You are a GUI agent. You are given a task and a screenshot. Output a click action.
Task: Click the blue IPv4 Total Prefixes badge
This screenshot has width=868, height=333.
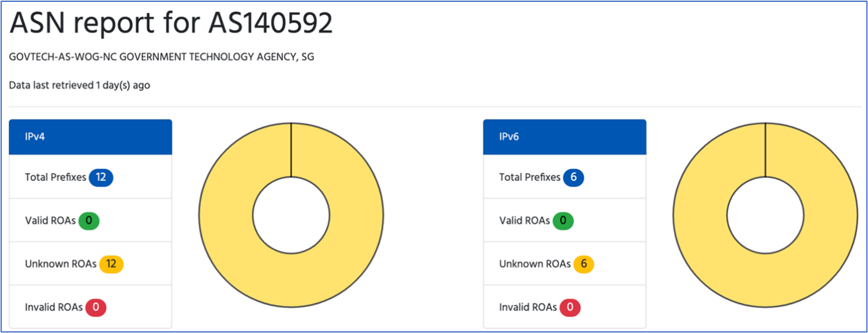point(101,177)
